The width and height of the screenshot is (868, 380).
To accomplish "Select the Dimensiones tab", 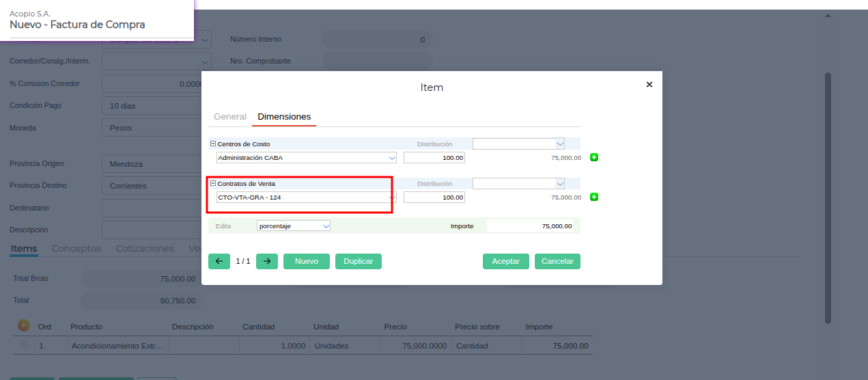I will [284, 117].
